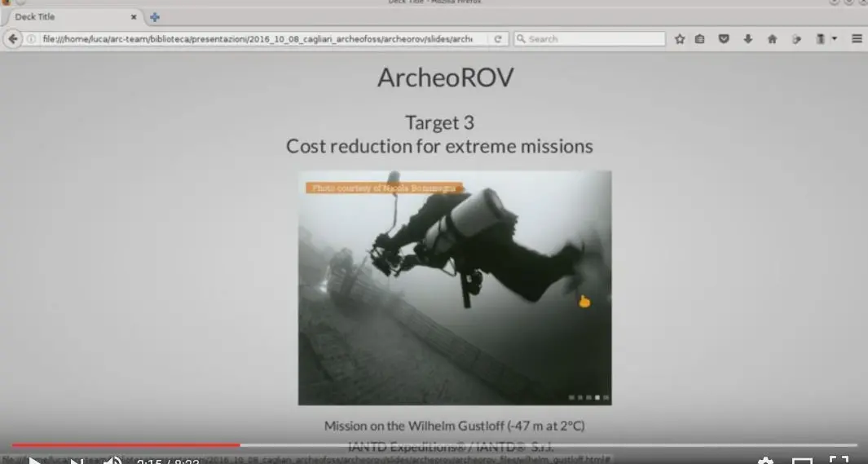Switch to theater mode icon
The image size is (868, 464).
802,462
